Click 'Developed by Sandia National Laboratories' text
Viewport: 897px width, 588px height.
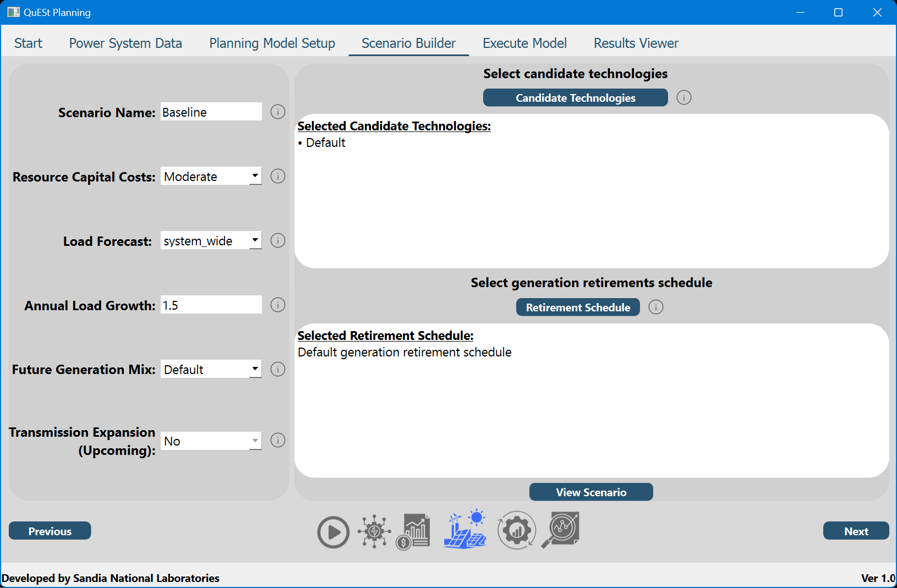pos(111,578)
